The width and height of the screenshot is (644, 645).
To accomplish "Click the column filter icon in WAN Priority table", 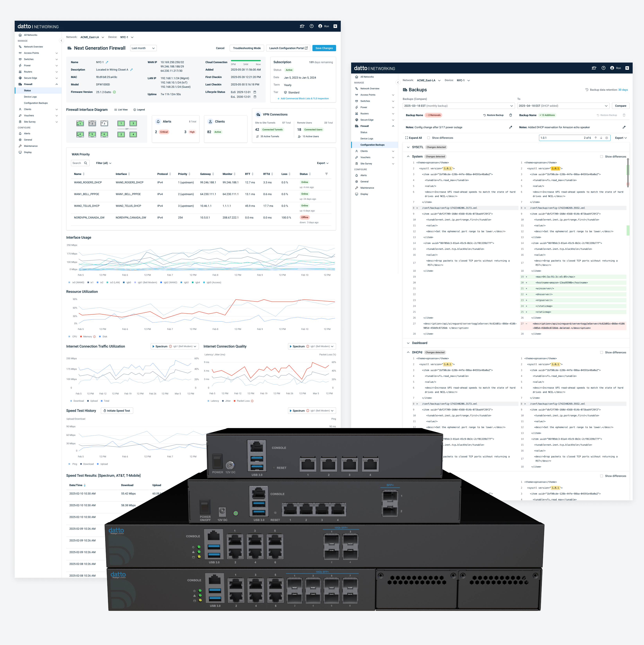I will pyautogui.click(x=326, y=174).
